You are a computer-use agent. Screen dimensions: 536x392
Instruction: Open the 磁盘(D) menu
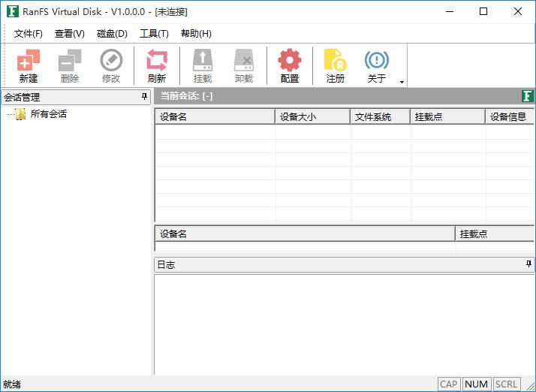(112, 34)
